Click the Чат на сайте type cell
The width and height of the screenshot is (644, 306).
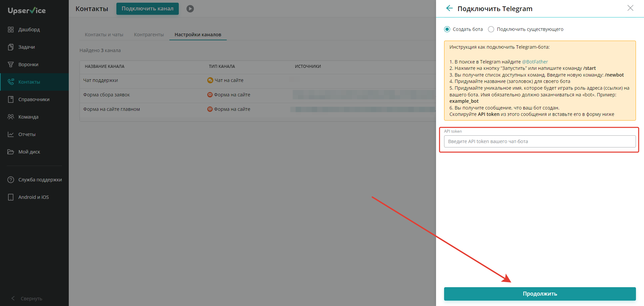229,80
